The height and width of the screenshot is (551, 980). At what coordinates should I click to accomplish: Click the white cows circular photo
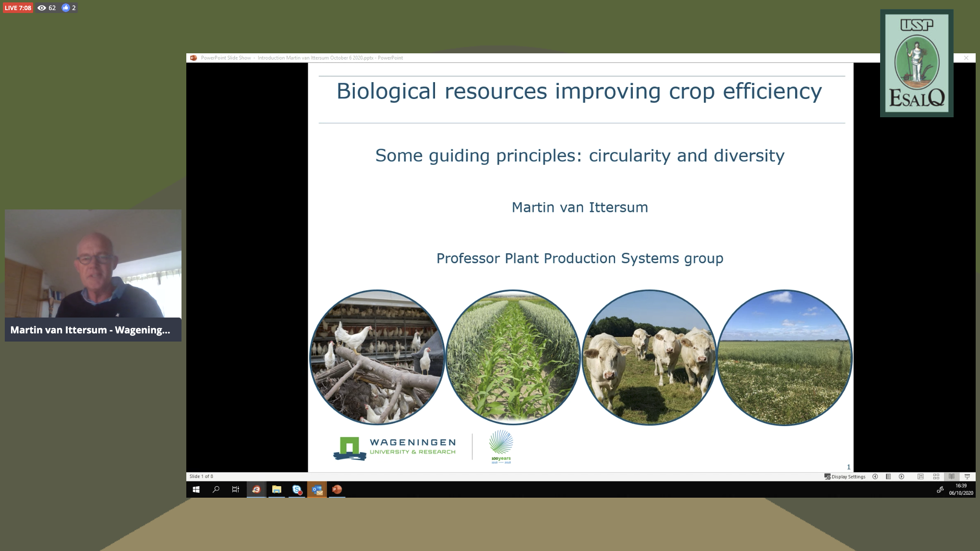[649, 357]
